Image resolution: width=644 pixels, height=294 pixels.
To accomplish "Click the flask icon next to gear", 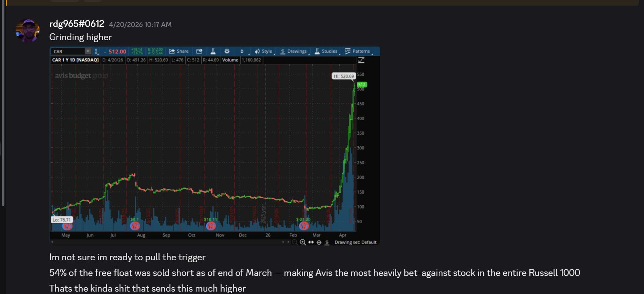I will (x=213, y=51).
